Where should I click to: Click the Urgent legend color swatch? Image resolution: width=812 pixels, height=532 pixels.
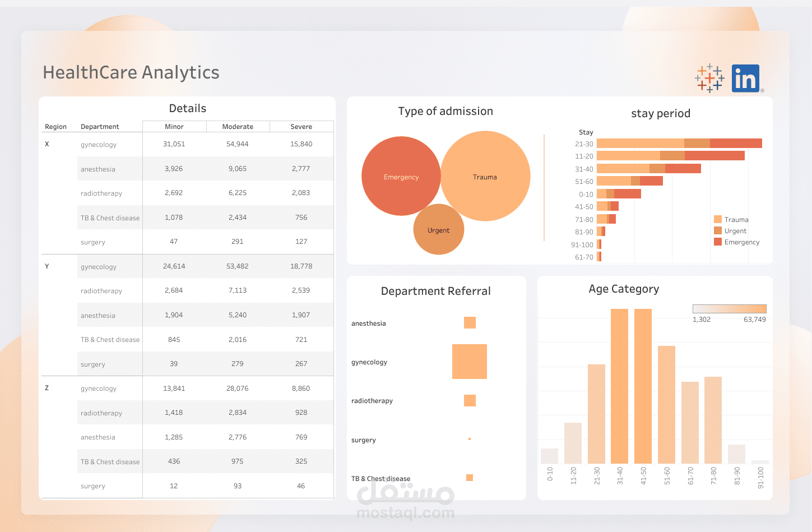click(x=718, y=230)
